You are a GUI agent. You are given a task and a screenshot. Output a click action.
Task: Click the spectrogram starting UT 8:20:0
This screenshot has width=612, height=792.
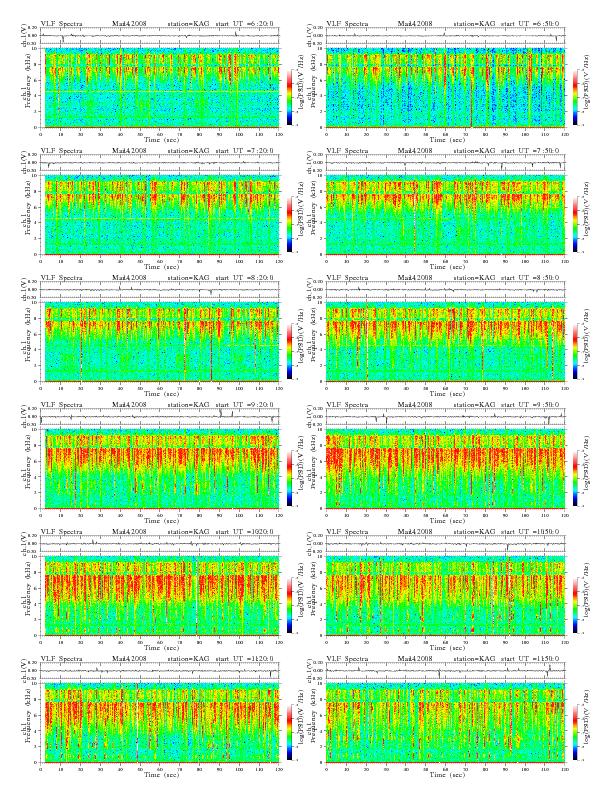coord(160,342)
